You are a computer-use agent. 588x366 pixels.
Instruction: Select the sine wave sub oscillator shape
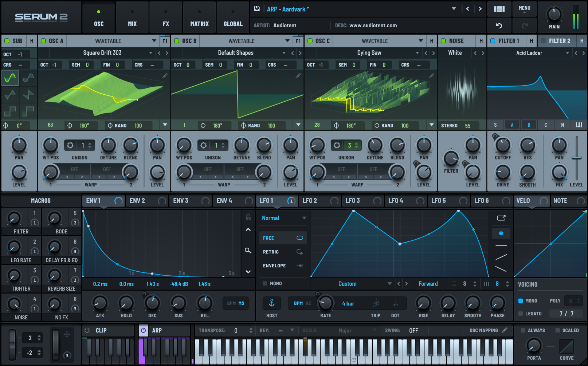pyautogui.click(x=10, y=78)
